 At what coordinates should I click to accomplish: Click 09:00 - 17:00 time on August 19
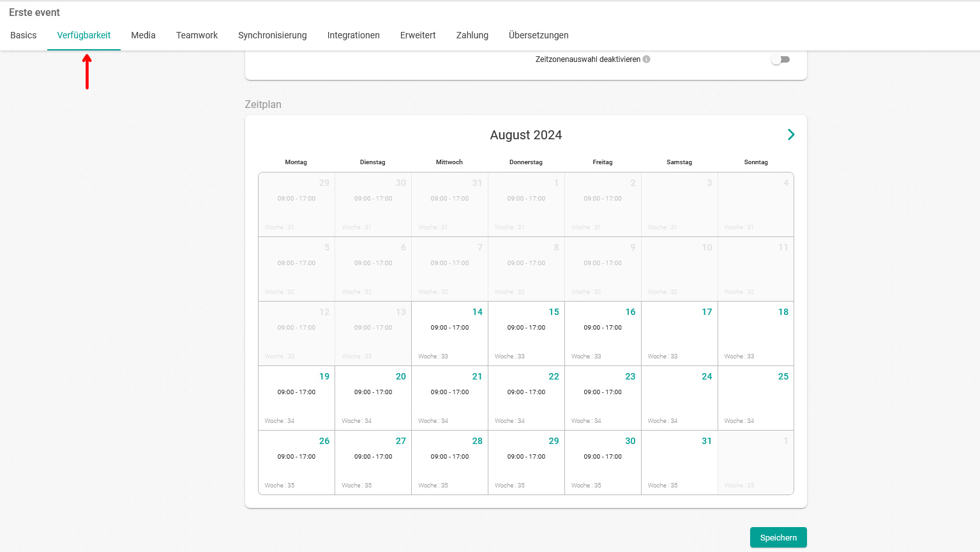[x=296, y=392]
